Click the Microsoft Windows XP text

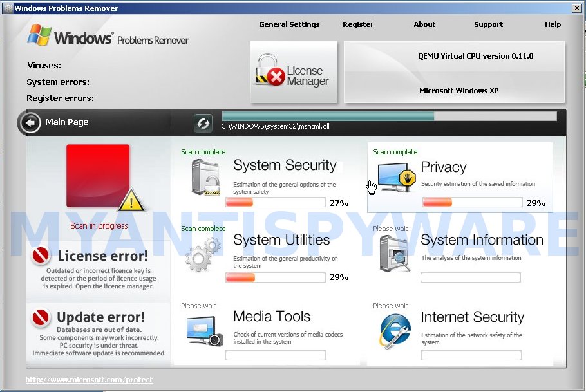(458, 91)
